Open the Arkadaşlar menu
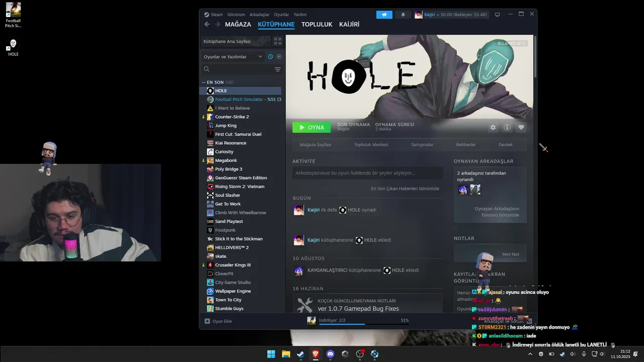644x362 pixels. coord(260,15)
